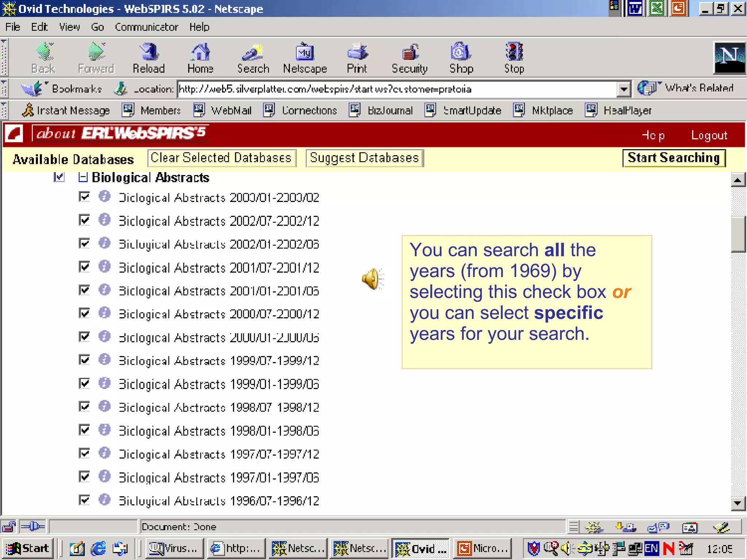Open the View menu
The width and height of the screenshot is (747, 560).
click(x=70, y=27)
